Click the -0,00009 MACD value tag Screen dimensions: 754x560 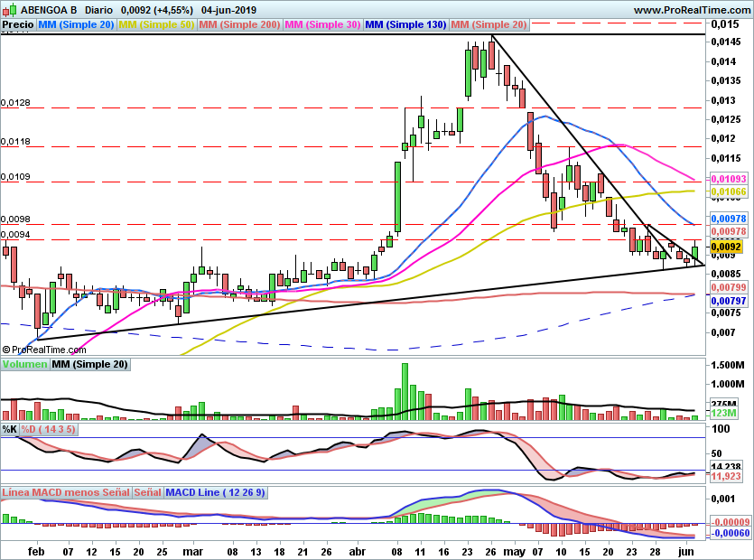(730, 522)
